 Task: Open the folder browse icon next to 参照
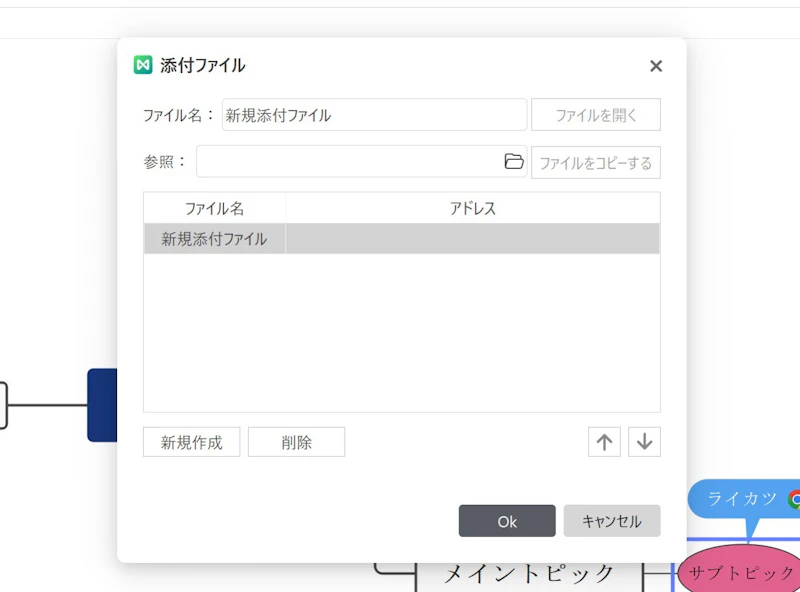(x=514, y=162)
